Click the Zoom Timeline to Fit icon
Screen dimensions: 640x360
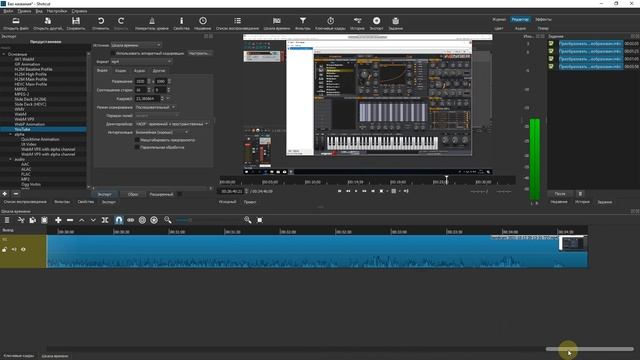tap(260, 220)
